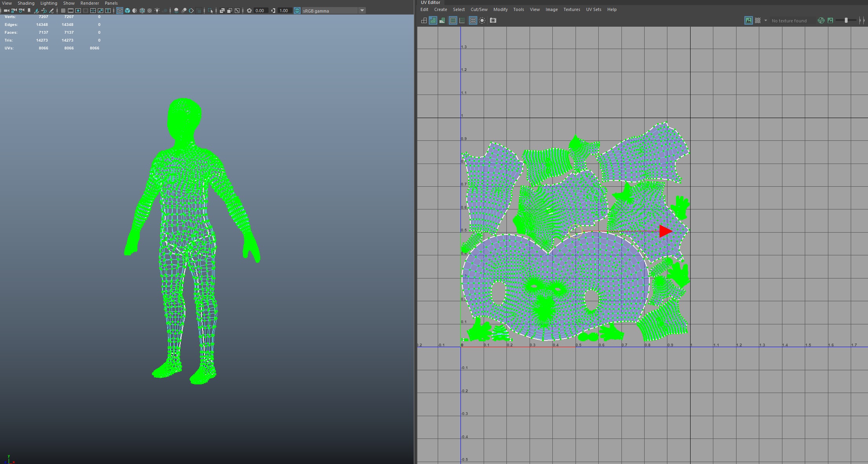868x464 pixels.
Task: Click the isolate select dashed circle icon
Action: pyautogui.click(x=482, y=20)
